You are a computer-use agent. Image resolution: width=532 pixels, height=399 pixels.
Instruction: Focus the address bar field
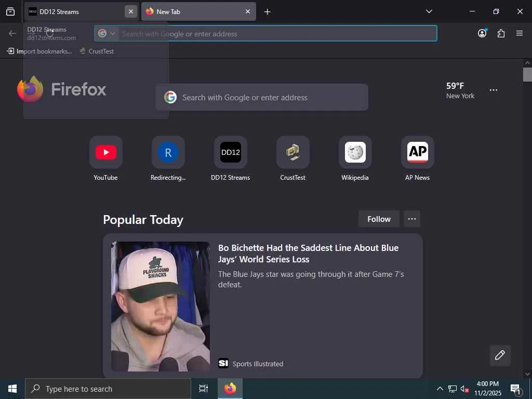pos(265,34)
